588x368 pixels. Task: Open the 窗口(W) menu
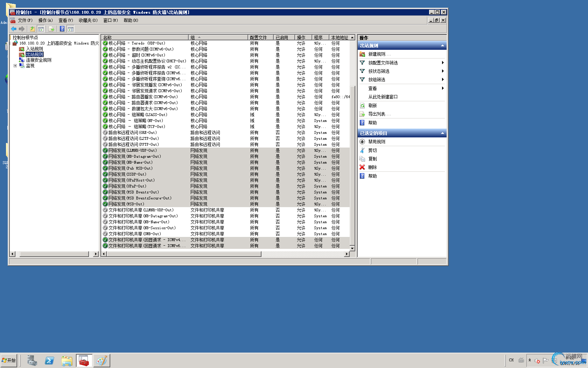pos(110,20)
